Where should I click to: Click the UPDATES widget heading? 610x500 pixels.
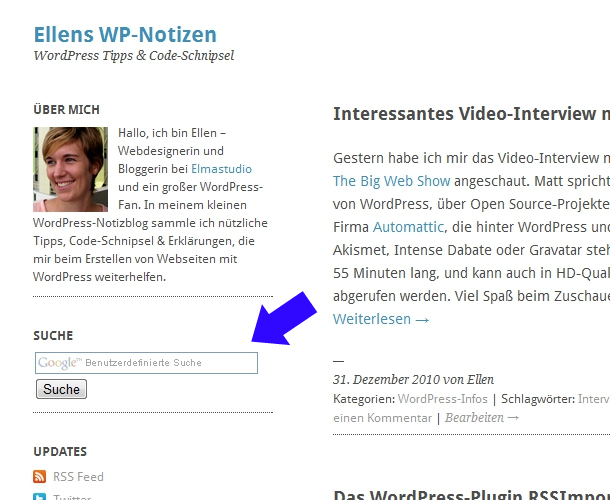pos(60,451)
